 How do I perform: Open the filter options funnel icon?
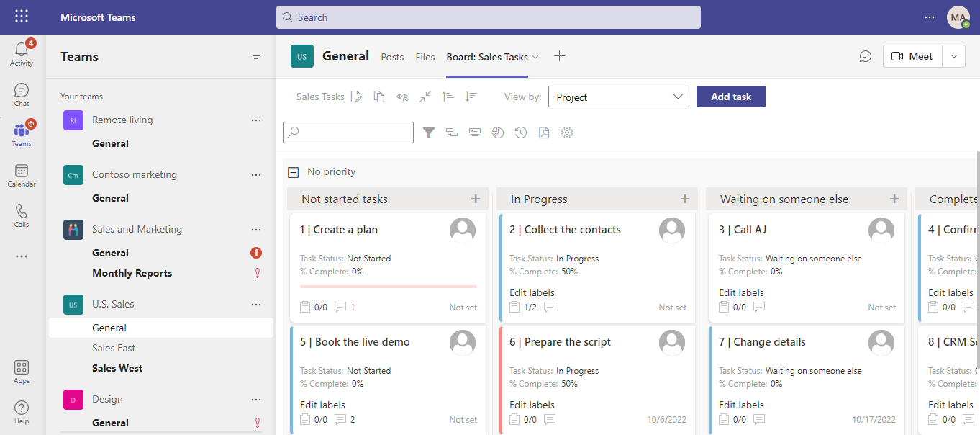coord(429,133)
